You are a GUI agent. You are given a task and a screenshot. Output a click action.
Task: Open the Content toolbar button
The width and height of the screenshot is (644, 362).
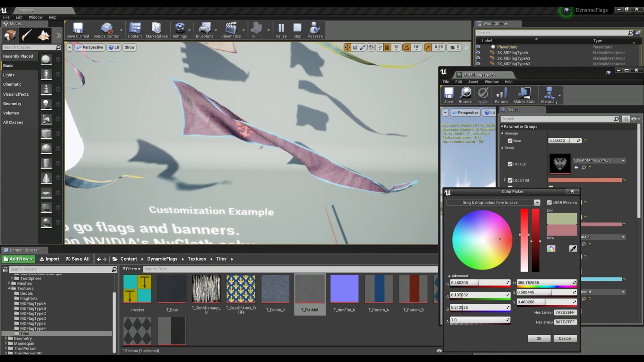point(135,30)
